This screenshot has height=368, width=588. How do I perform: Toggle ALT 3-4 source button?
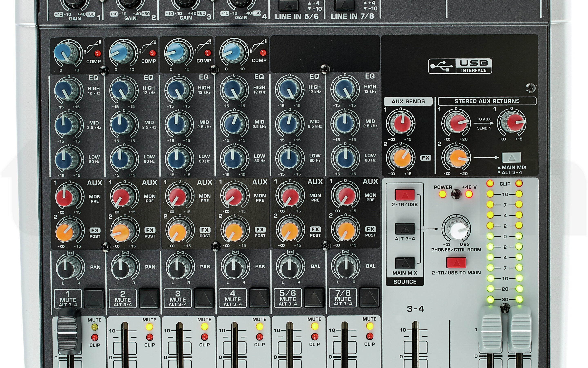point(405,229)
